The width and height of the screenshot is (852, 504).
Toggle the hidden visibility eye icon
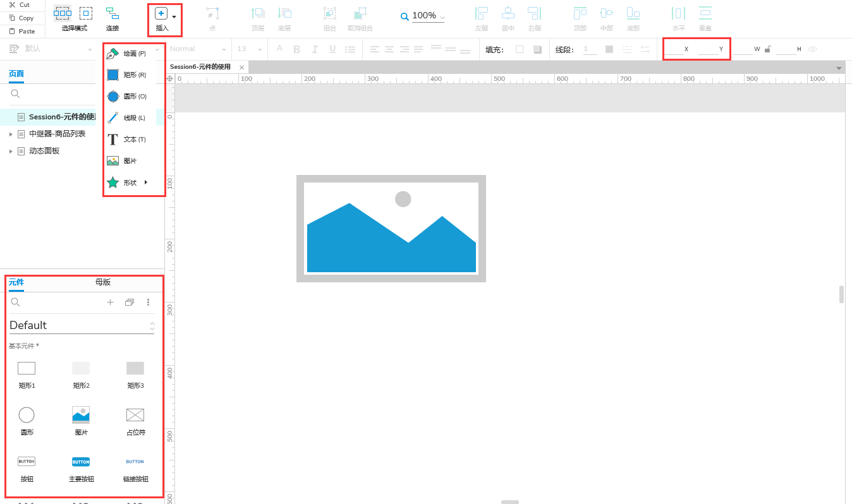coord(813,49)
